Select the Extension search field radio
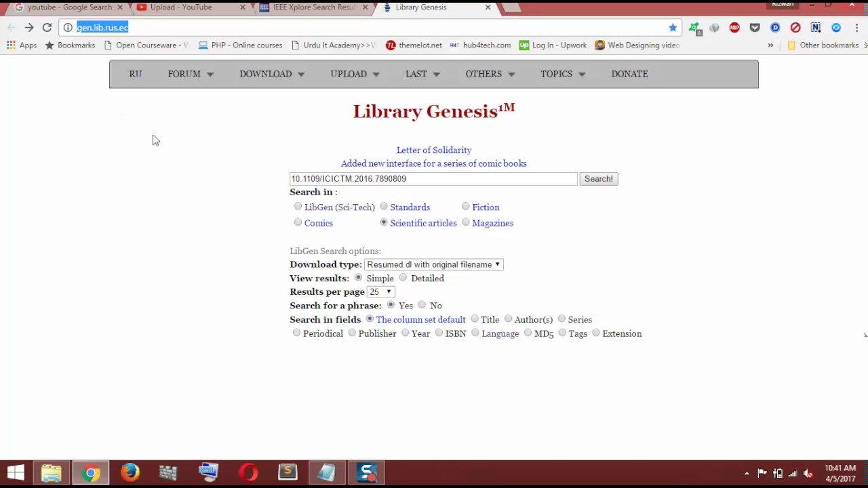 point(596,333)
